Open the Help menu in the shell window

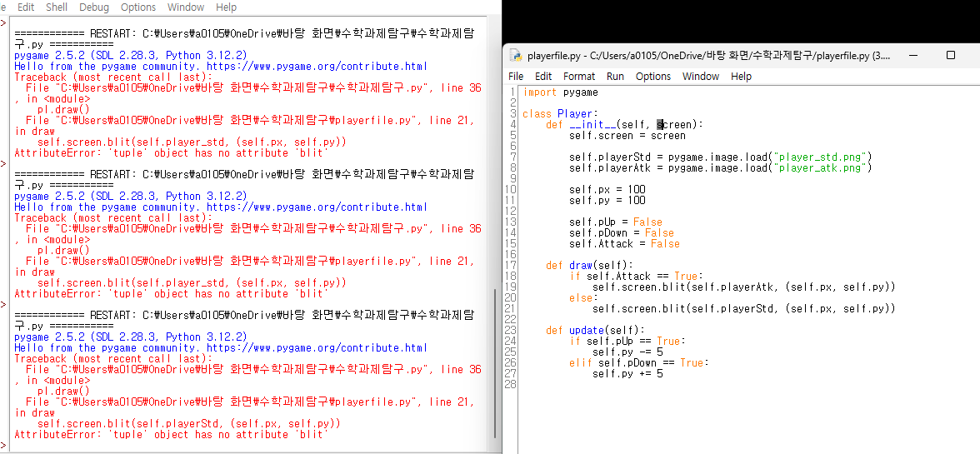pos(227,7)
